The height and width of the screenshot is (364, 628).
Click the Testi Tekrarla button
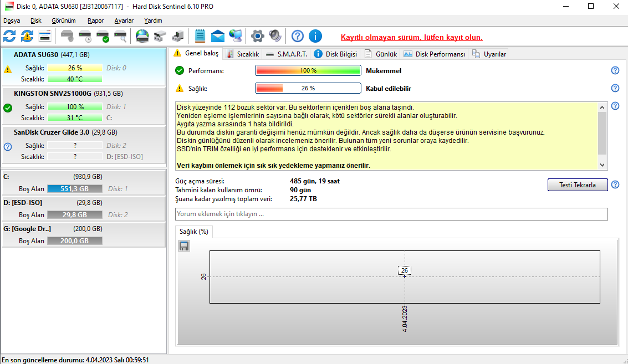click(578, 184)
